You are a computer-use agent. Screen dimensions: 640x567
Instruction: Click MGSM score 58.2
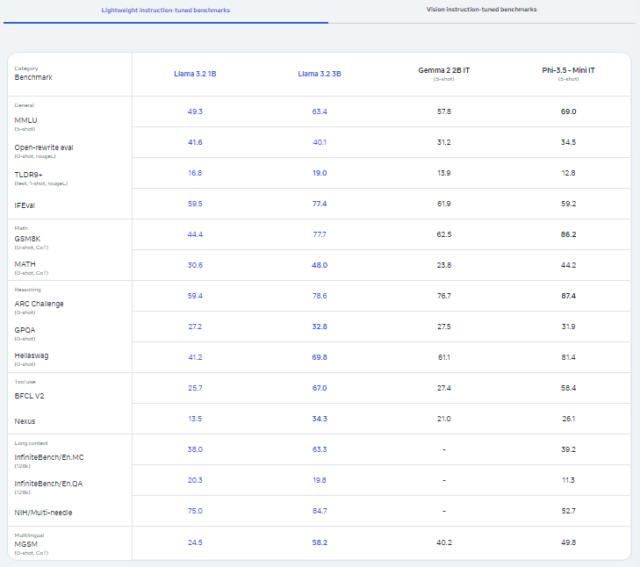coord(320,543)
